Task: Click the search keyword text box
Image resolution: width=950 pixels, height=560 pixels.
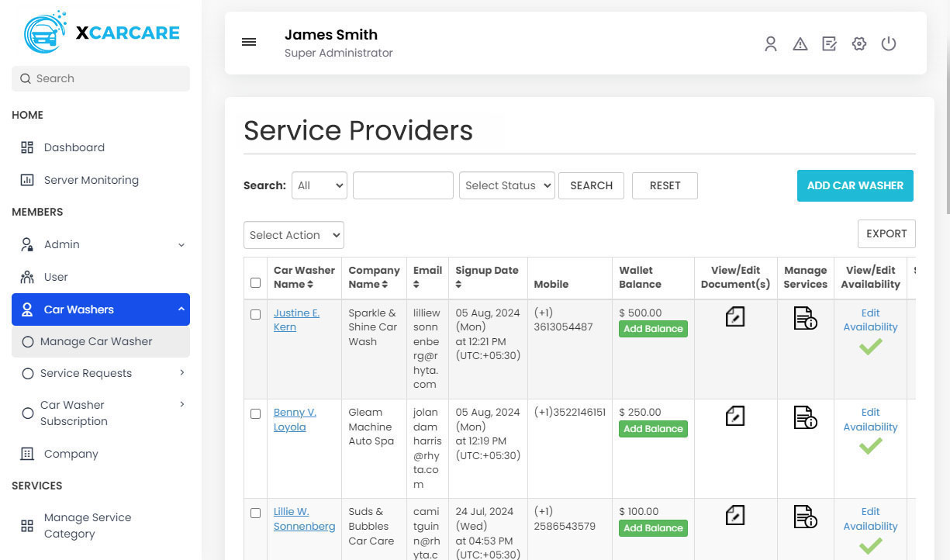Action: [x=403, y=185]
